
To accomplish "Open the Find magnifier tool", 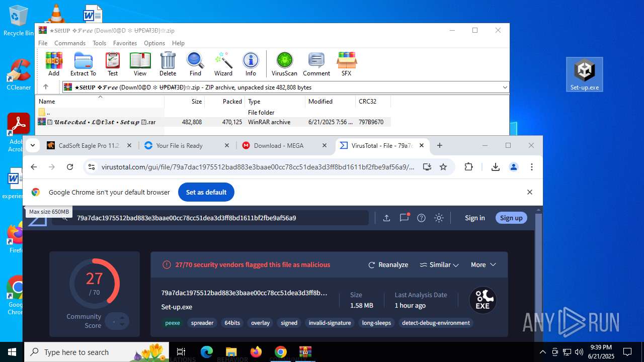I will pos(195,64).
